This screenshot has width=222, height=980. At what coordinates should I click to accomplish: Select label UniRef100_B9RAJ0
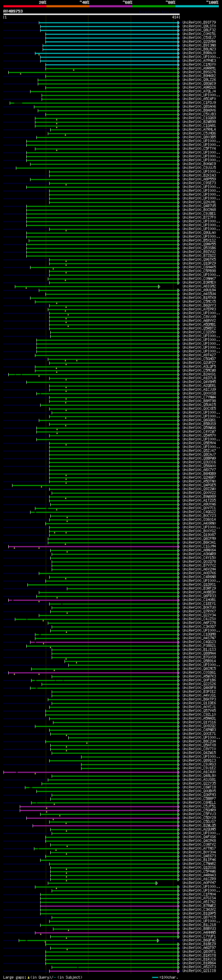(x=199, y=53)
